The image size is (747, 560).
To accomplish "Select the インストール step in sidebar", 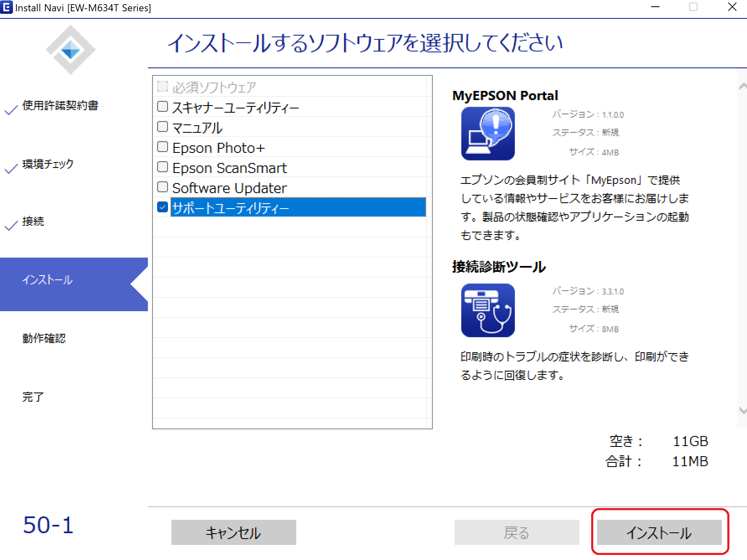I will point(47,280).
